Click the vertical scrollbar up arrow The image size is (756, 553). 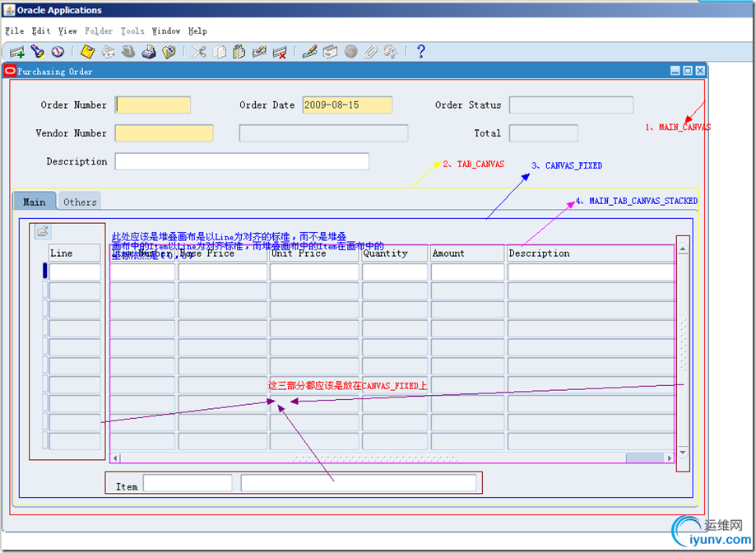point(683,249)
